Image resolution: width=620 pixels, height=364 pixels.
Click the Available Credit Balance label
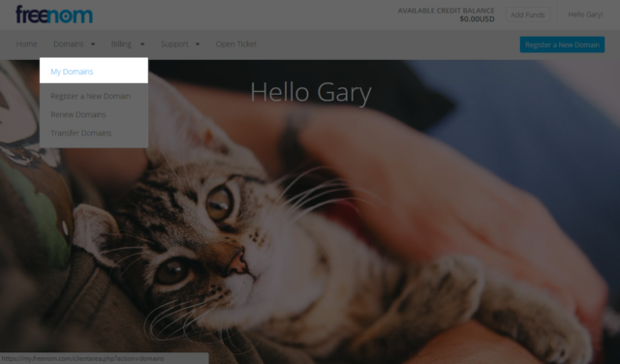click(446, 11)
